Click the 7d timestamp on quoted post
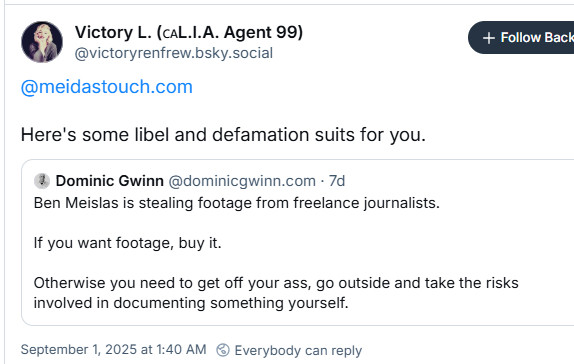The height and width of the screenshot is (364, 574). 337,181
